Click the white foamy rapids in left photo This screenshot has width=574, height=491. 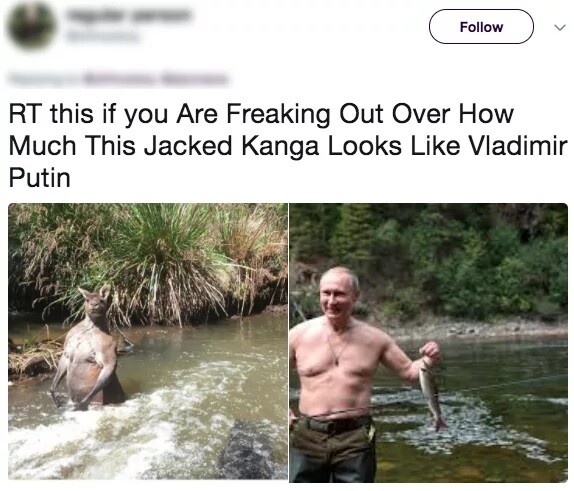(110, 432)
